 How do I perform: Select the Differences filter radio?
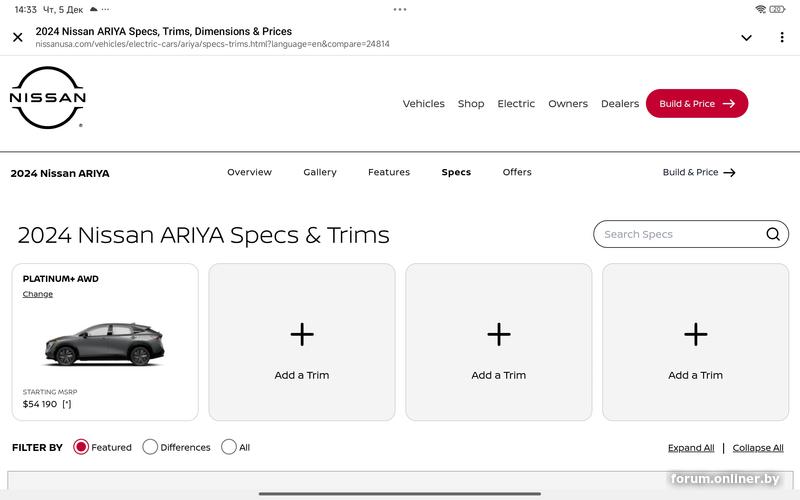point(150,447)
